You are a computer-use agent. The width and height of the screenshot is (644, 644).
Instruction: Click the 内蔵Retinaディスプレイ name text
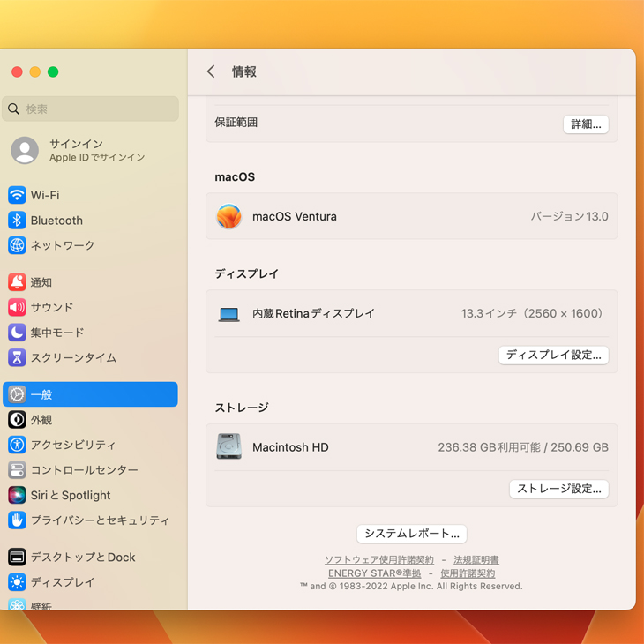point(313,313)
